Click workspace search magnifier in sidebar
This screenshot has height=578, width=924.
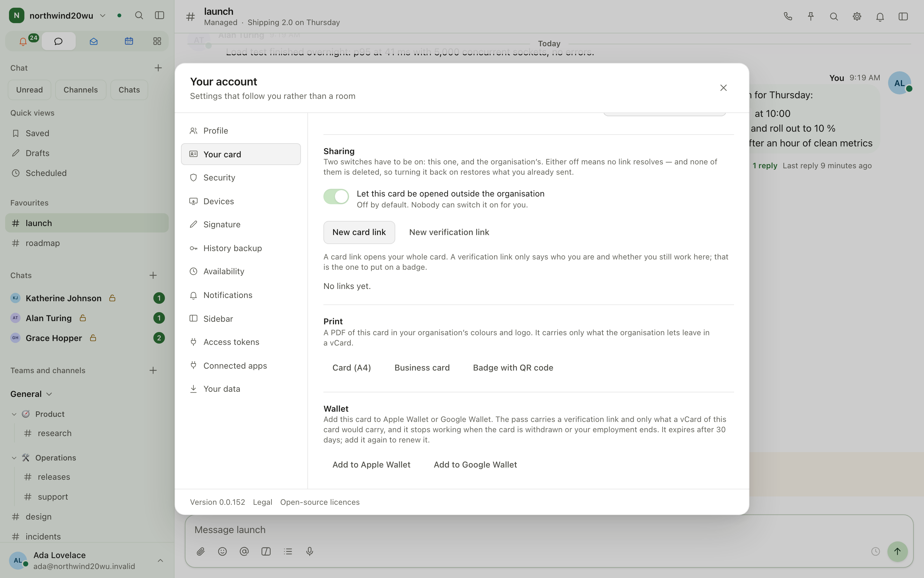[139, 16]
